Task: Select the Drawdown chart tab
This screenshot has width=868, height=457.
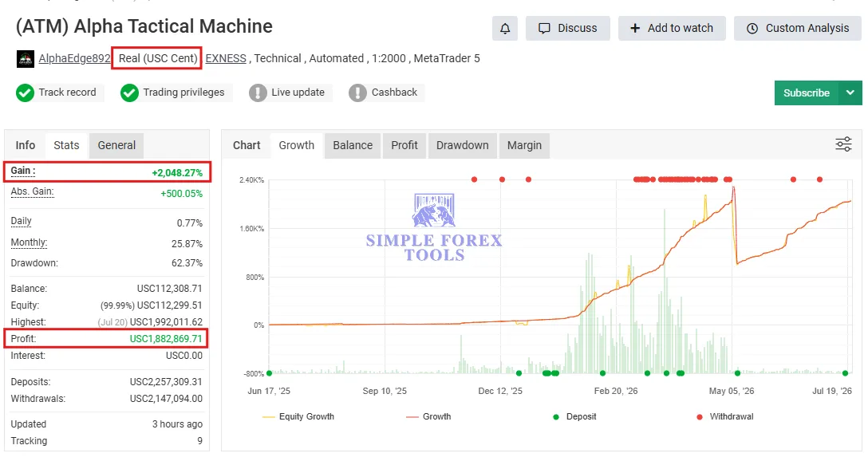Action: tap(462, 145)
